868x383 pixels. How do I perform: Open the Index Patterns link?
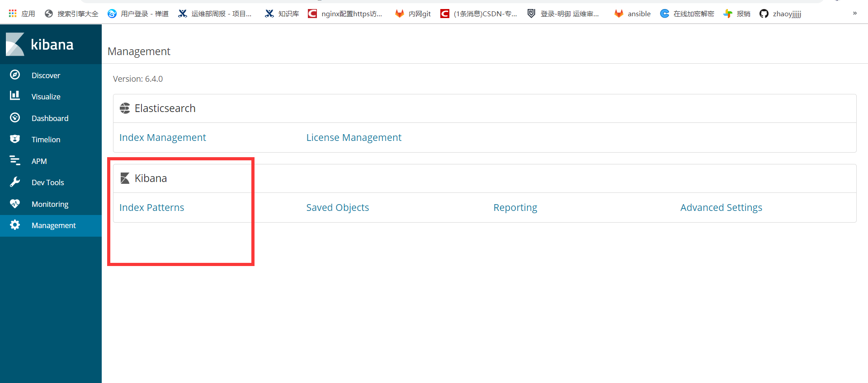[152, 207]
